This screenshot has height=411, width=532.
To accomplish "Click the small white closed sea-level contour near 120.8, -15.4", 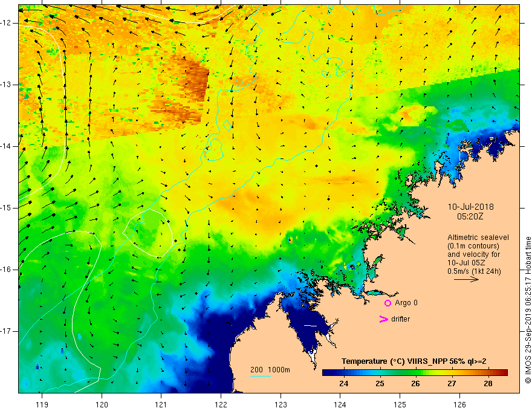I will click(148, 233).
